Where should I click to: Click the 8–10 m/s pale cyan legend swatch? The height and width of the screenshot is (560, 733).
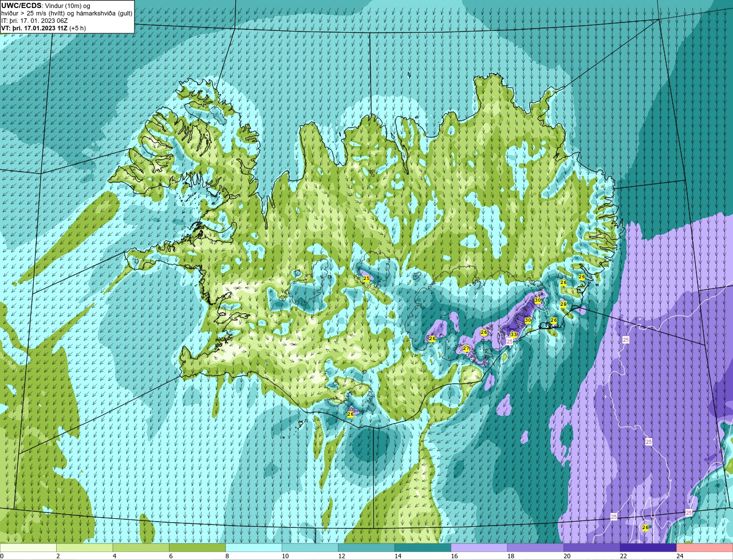(254, 547)
